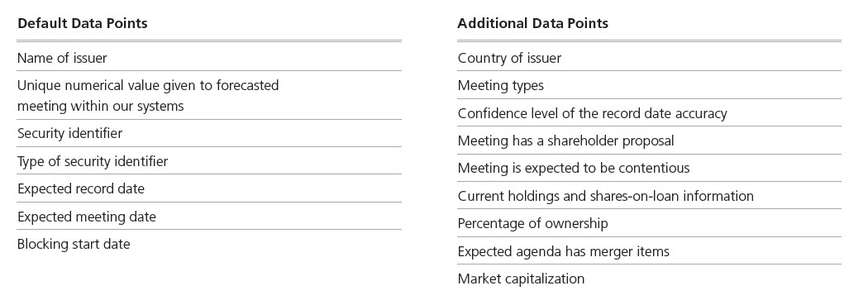Click Type of security identifier row

click(x=209, y=160)
